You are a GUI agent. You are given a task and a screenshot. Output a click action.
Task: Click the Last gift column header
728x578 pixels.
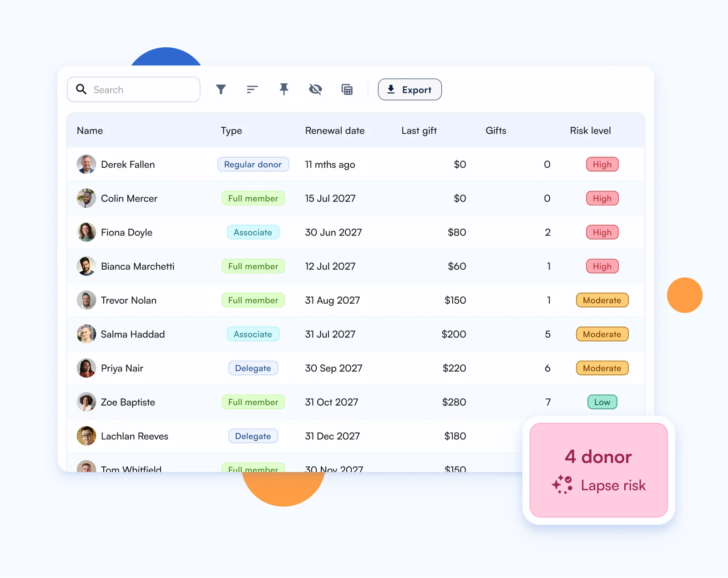pos(419,131)
